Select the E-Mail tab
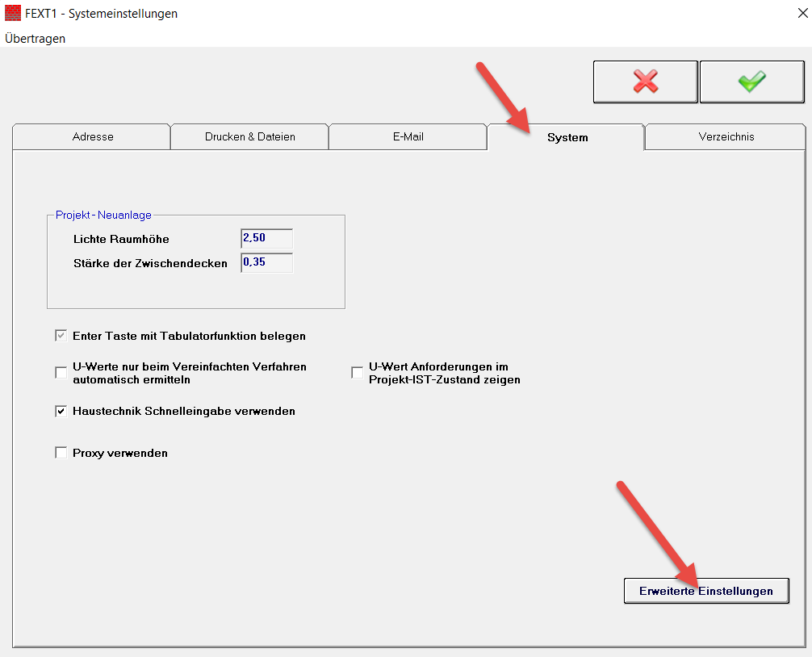The height and width of the screenshot is (657, 812). pyautogui.click(x=408, y=136)
